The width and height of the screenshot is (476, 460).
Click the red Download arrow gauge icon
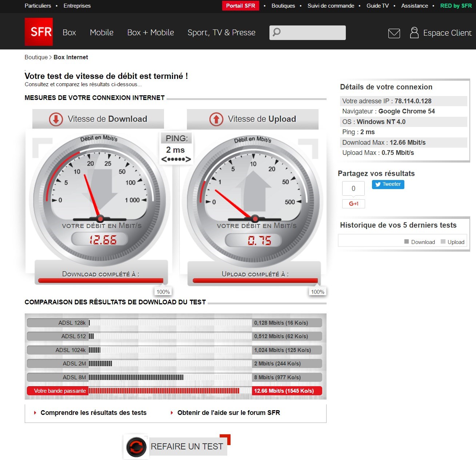(55, 119)
